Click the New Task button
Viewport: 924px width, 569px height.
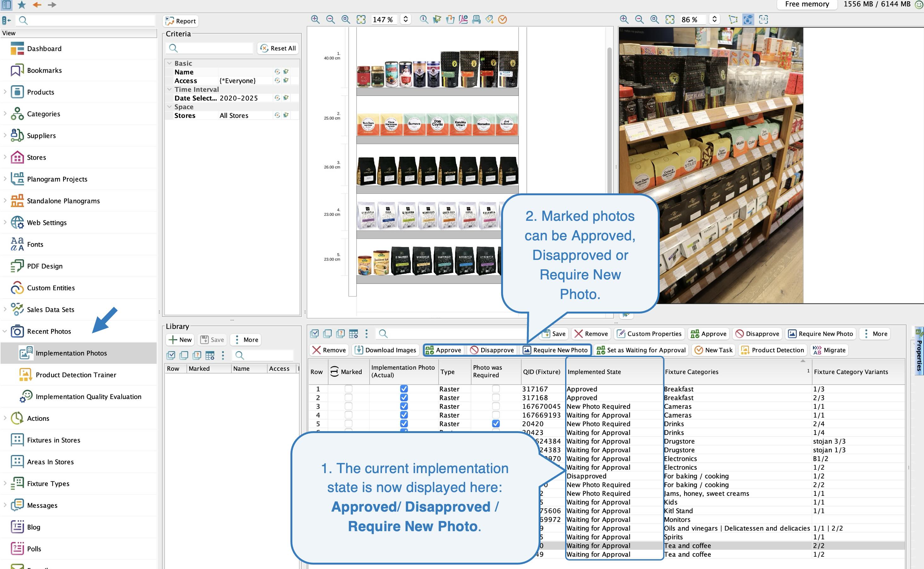coord(714,350)
